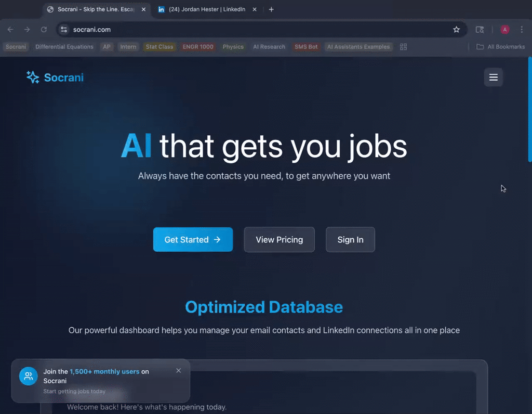Click the 'AI that gets you jobs' headline
The width and height of the screenshot is (532, 414).
tap(264, 146)
